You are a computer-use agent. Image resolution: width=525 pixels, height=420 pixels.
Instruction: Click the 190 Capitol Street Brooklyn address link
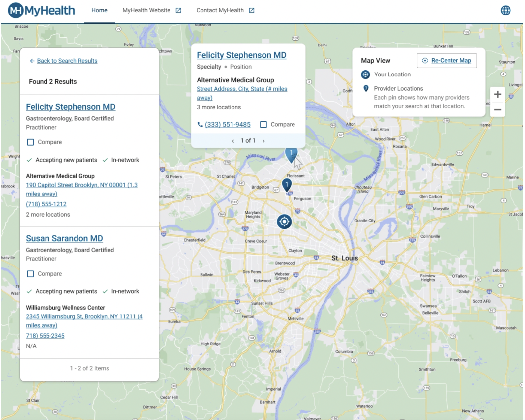82,189
